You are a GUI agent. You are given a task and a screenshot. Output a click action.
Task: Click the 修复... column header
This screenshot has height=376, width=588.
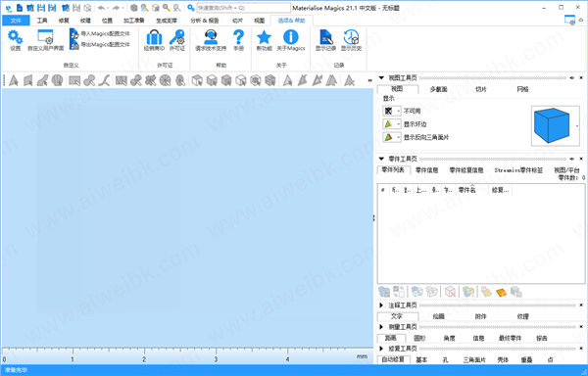(x=500, y=190)
